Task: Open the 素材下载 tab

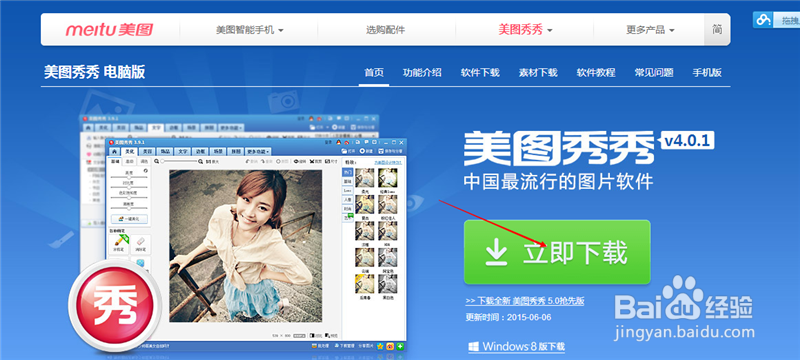Action: (538, 72)
